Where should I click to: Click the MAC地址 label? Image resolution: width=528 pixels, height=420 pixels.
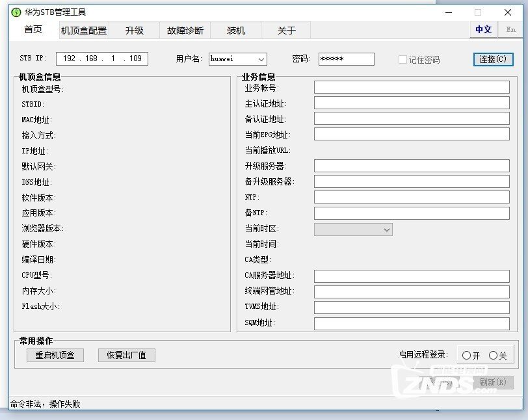[37, 120]
